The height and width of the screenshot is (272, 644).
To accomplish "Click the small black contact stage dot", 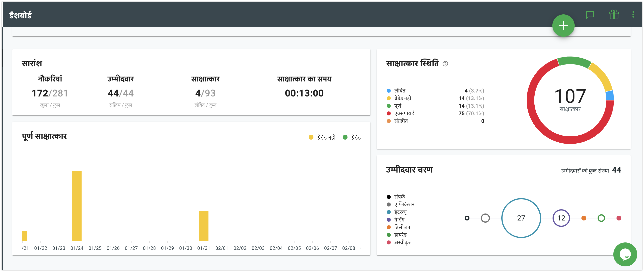I will tap(467, 218).
